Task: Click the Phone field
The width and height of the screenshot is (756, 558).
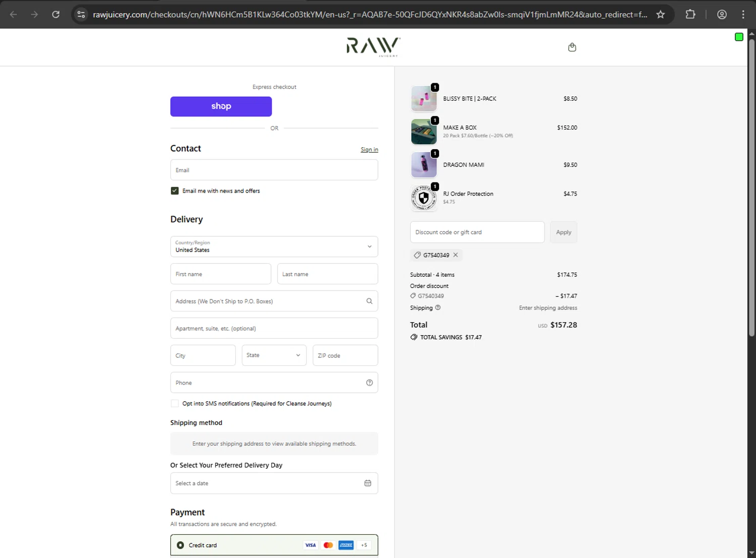Action: tap(274, 383)
